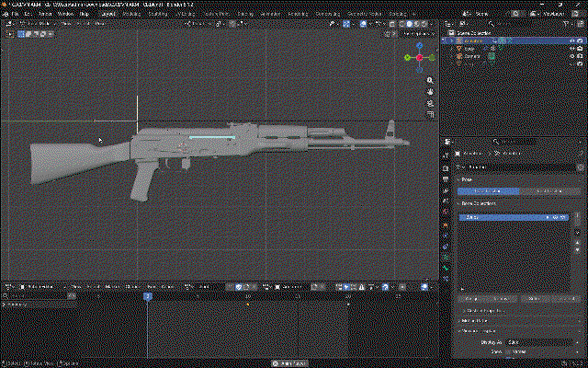
Task: Click the hand pan view icon in viewport
Action: pyautogui.click(x=430, y=92)
